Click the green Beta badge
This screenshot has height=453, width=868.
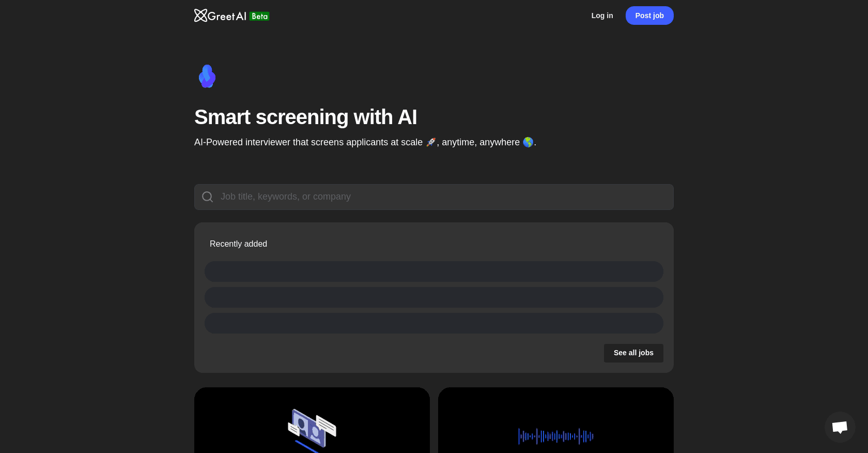259,16
